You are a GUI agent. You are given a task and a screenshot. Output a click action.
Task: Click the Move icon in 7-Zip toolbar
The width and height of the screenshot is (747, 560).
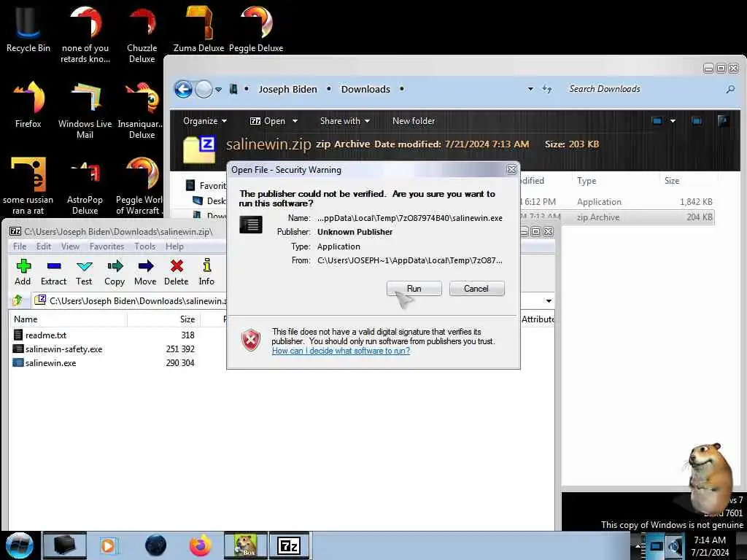tap(145, 273)
